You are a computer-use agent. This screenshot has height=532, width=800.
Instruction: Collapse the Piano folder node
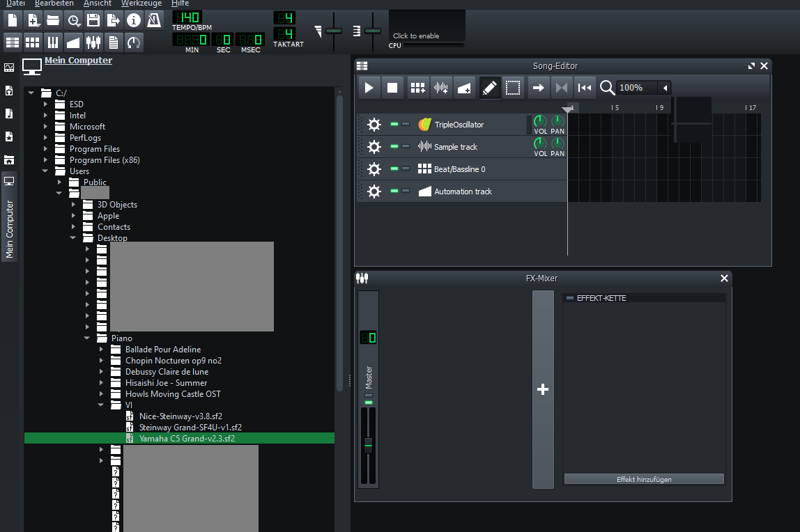[x=86, y=338]
